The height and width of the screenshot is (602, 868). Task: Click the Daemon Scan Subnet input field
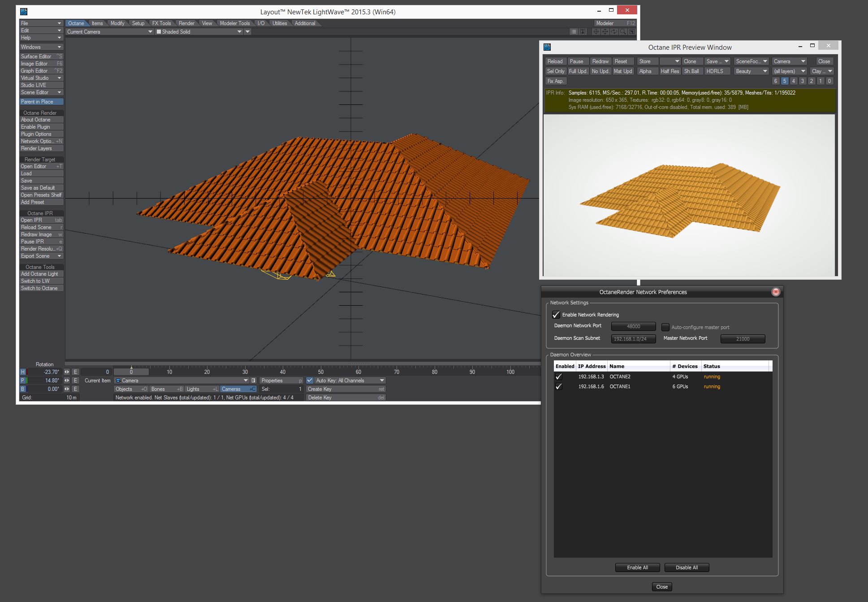tap(633, 339)
